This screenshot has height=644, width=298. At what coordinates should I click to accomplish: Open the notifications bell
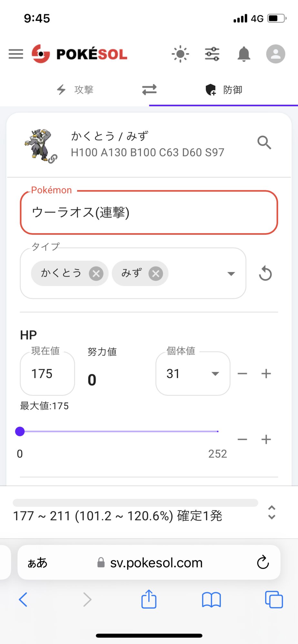tap(244, 54)
